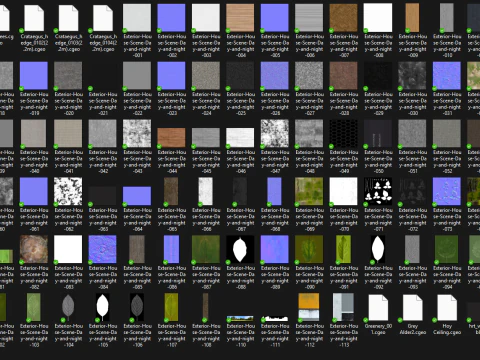The width and height of the screenshot is (480, 360).
Task: Select panoramic landscape thumbnail -110
Action: tap(240, 319)
